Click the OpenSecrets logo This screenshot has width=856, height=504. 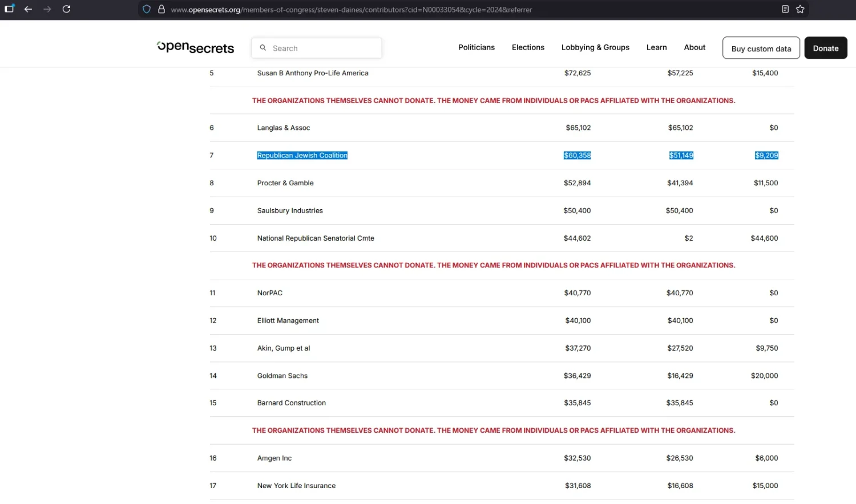tap(195, 47)
